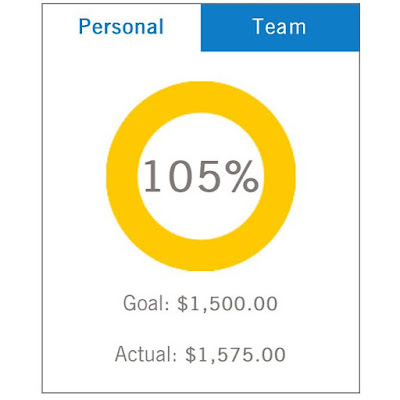
Task: Click the Personal tab's blue text
Action: click(x=122, y=27)
